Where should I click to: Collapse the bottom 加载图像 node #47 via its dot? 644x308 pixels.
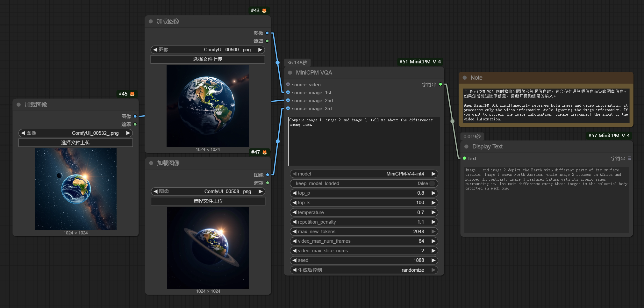151,163
